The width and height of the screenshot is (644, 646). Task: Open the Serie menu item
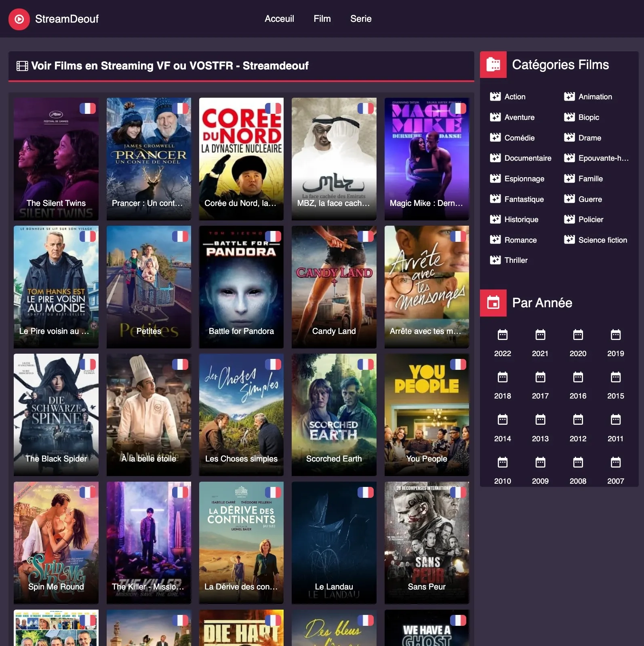[x=361, y=19]
